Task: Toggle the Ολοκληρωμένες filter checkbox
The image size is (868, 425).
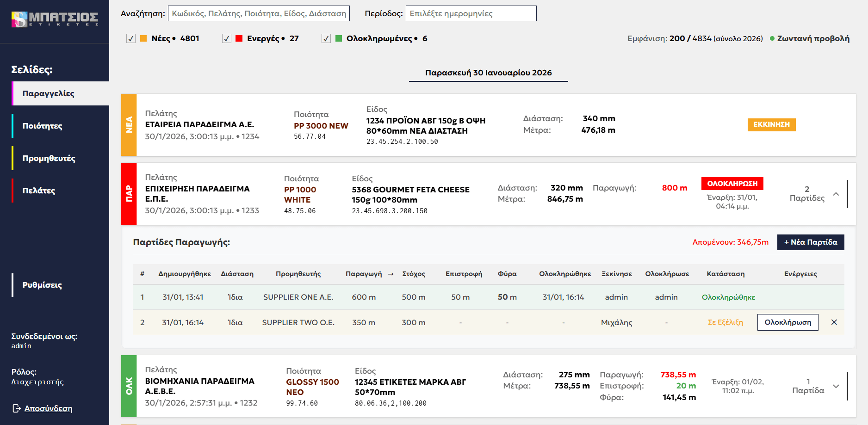Action: (326, 38)
